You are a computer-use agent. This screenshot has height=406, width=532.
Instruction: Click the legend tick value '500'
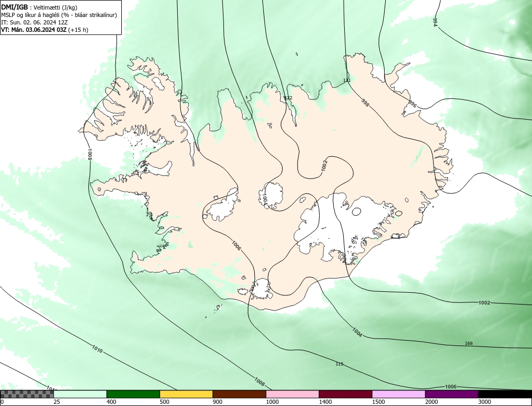tap(164, 402)
